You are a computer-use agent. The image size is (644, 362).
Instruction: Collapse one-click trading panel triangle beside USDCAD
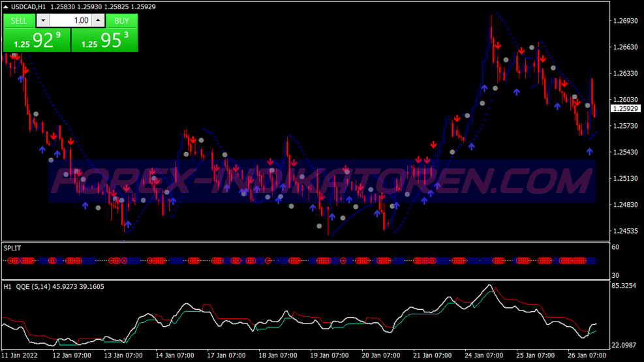[6, 7]
